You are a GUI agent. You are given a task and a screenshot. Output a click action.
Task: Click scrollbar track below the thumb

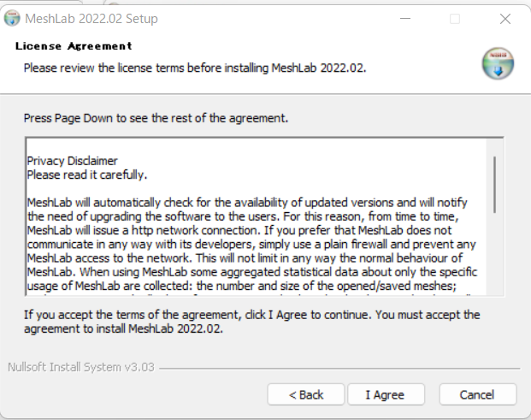click(x=495, y=254)
